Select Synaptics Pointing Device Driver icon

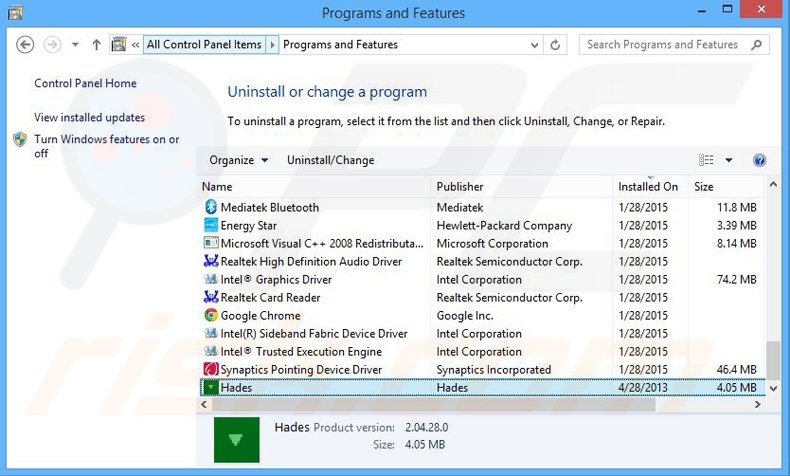tap(211, 369)
